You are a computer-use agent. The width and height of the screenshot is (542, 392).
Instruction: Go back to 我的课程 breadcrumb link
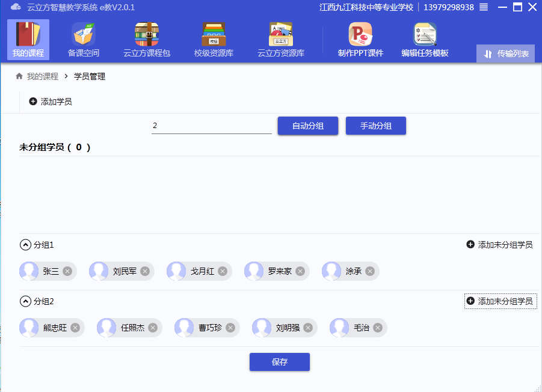click(x=43, y=76)
